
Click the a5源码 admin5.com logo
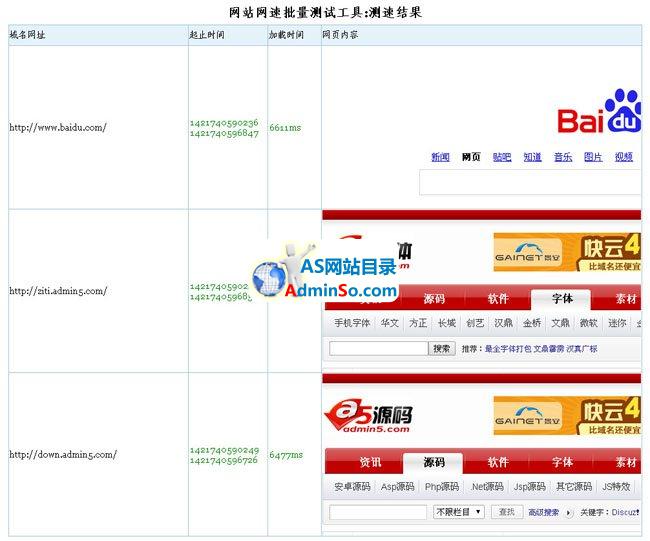(x=368, y=417)
